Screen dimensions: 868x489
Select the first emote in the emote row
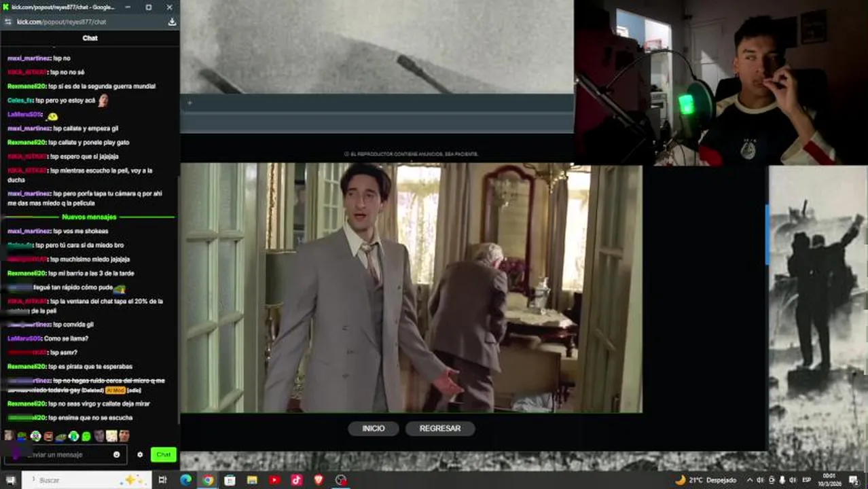9,436
